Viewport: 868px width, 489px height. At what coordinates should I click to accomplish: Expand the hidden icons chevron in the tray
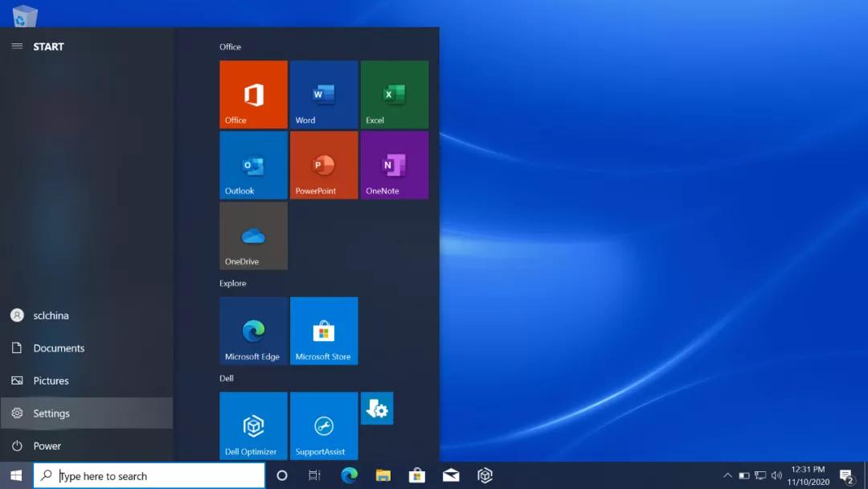point(727,475)
